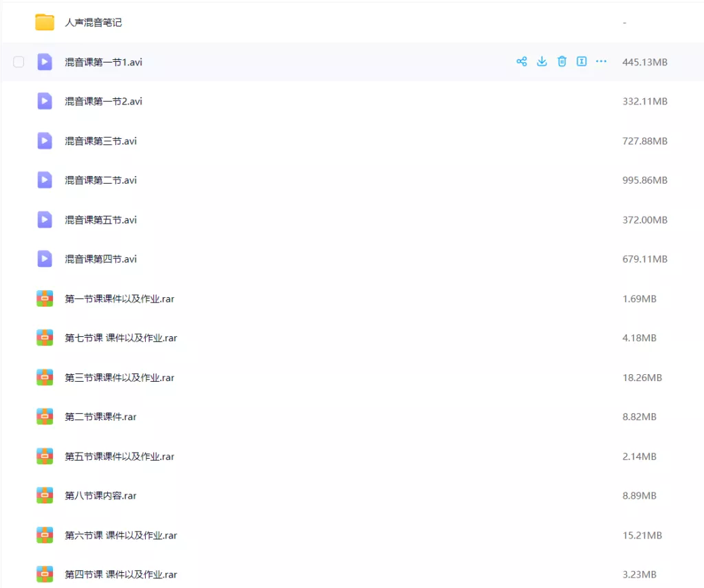Click the 3.23MB size value
704x588 pixels.
[x=639, y=574]
